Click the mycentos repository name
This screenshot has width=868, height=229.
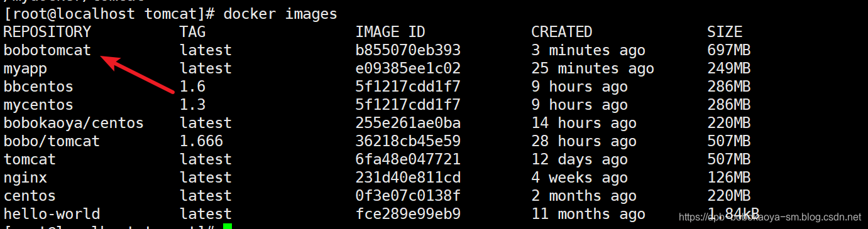coord(38,105)
